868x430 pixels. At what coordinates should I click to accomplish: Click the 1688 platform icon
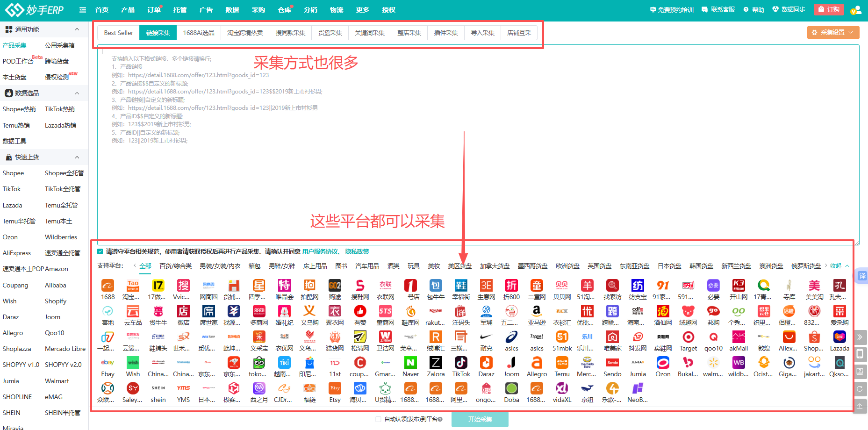click(x=108, y=286)
